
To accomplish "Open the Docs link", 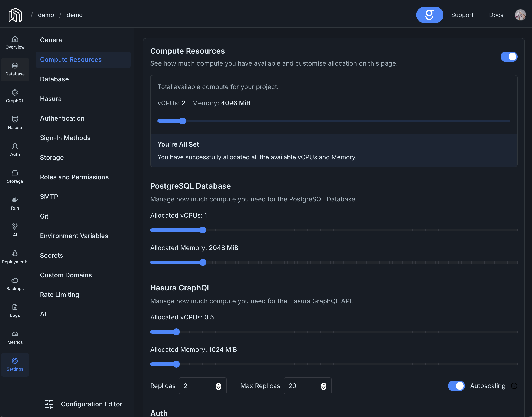I will click(x=496, y=15).
